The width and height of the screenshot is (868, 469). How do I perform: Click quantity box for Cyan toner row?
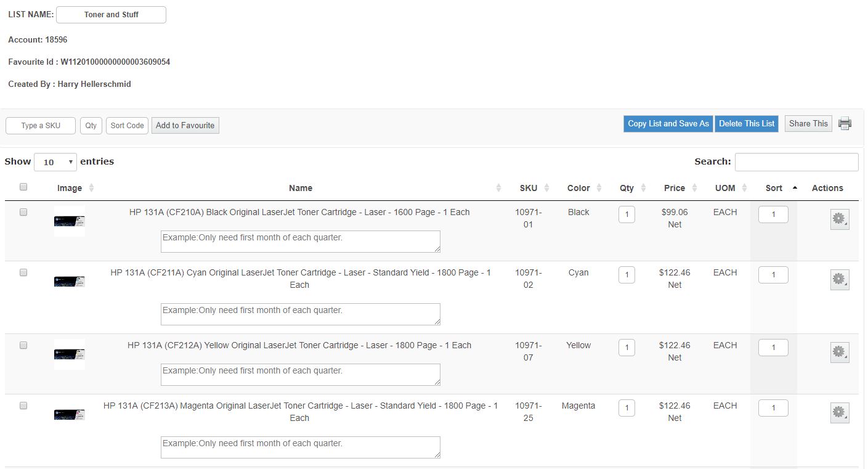coord(627,275)
